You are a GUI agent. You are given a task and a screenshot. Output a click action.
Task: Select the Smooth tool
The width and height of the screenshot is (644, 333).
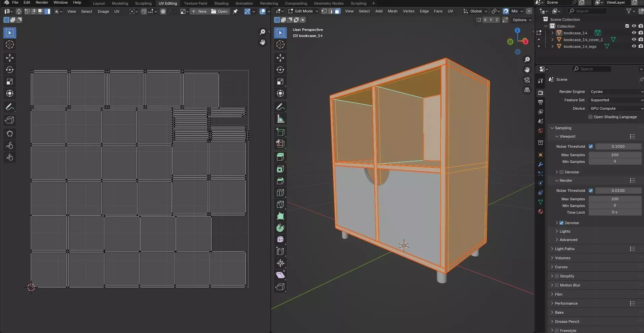280,239
